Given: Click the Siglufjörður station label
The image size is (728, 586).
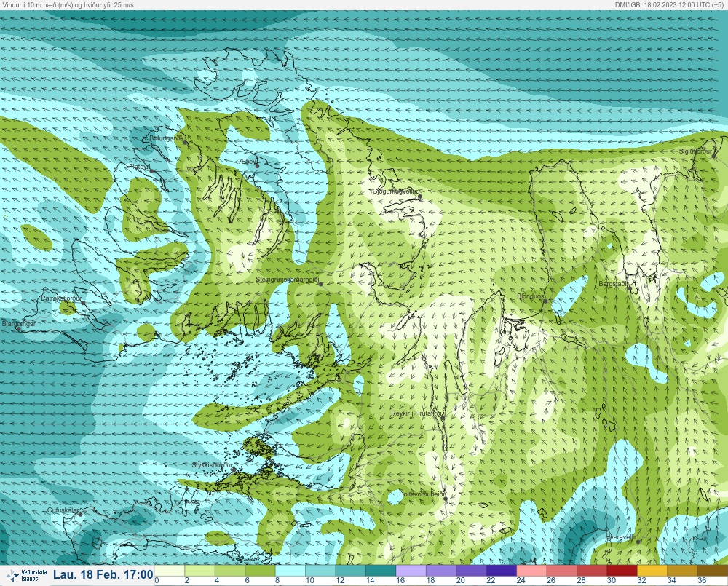Looking at the screenshot, I should (x=695, y=151).
